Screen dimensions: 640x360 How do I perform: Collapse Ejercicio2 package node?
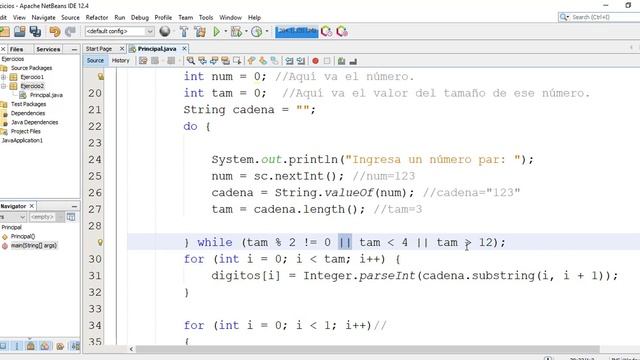(x=3, y=86)
